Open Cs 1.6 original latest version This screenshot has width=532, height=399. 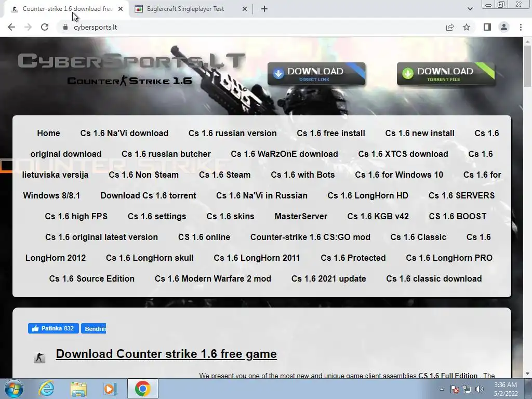click(101, 237)
